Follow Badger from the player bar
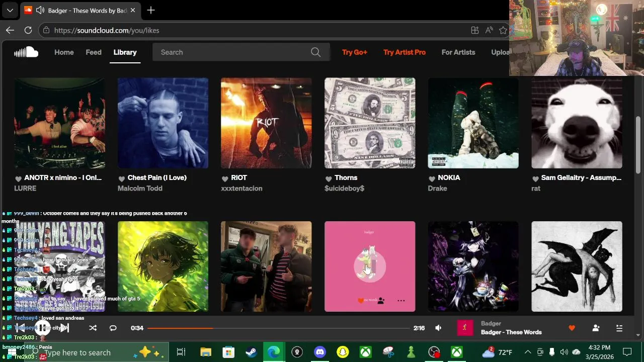This screenshot has width=644, height=362. (x=596, y=328)
